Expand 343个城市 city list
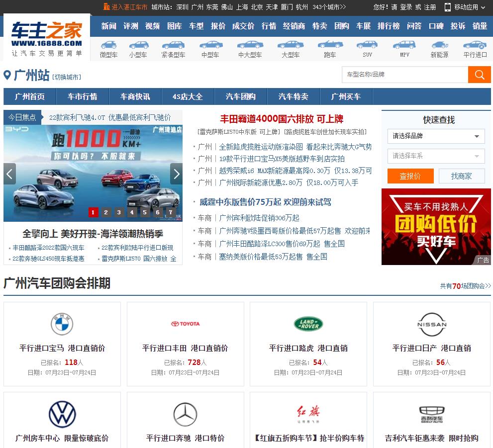Screen dimensions: 493x448 click(329, 7)
